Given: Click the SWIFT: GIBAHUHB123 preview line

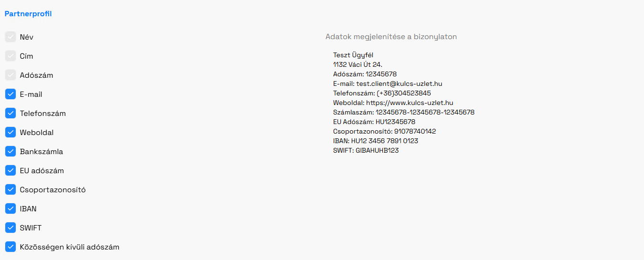Looking at the screenshot, I should coord(366,150).
